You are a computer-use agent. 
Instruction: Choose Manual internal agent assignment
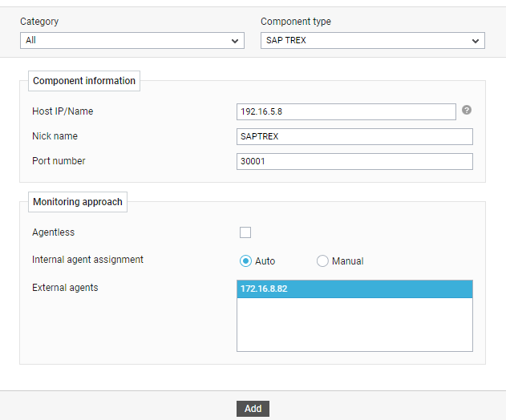[x=322, y=260]
